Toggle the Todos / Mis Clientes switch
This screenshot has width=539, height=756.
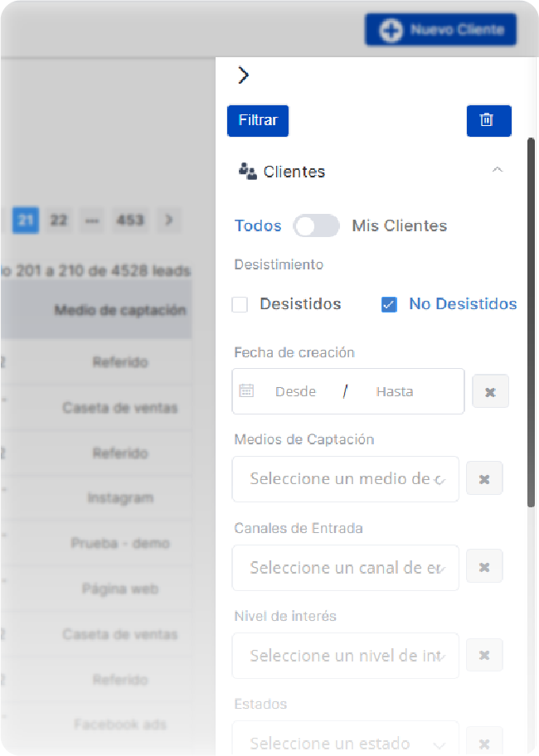point(316,225)
